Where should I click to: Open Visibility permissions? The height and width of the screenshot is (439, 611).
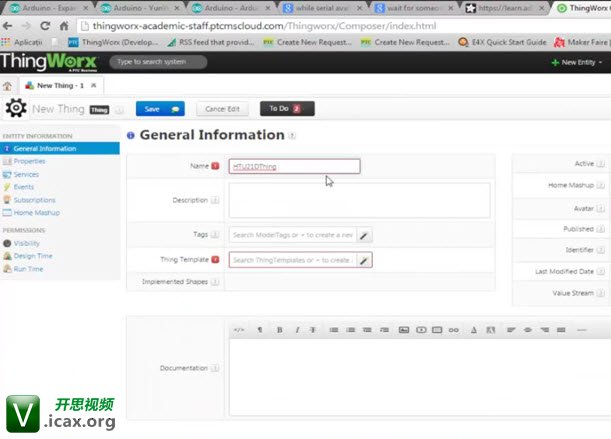pos(26,243)
